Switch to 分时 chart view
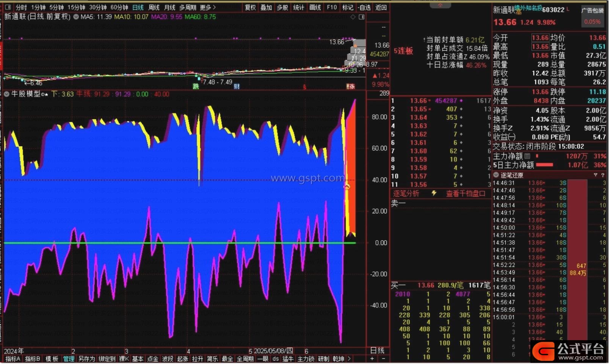610x364 pixels. pos(21,7)
